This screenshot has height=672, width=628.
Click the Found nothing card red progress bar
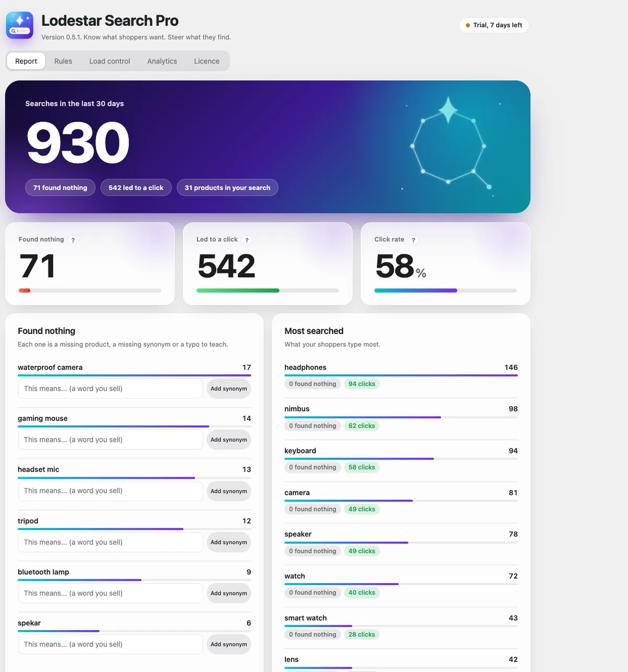click(90, 290)
